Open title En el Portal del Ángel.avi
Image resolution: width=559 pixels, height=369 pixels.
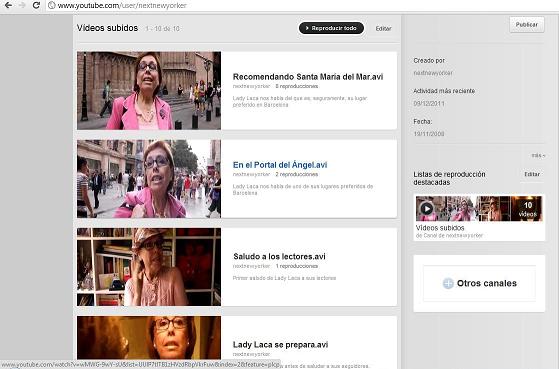click(280, 165)
